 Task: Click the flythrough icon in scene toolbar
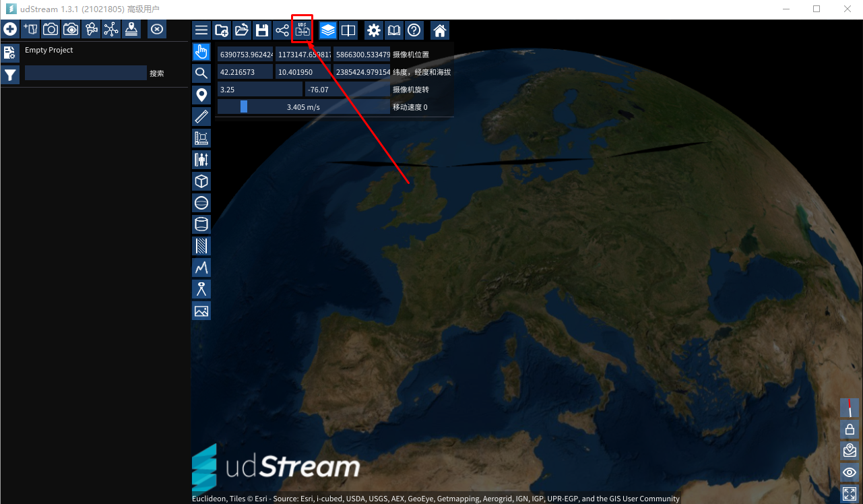pos(91,30)
